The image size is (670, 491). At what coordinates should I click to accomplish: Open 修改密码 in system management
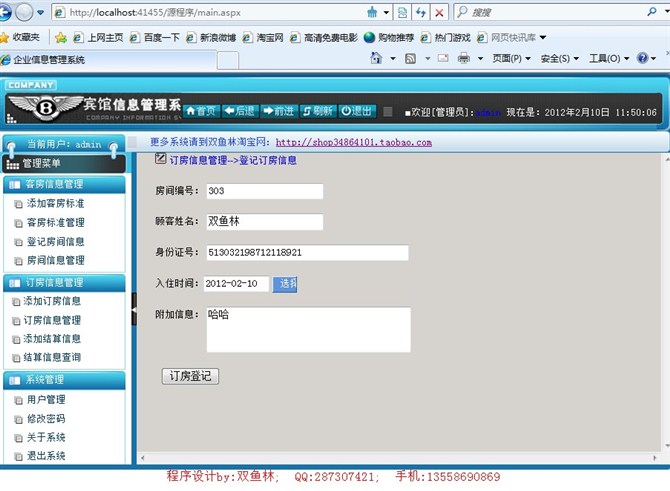pyautogui.click(x=45, y=419)
